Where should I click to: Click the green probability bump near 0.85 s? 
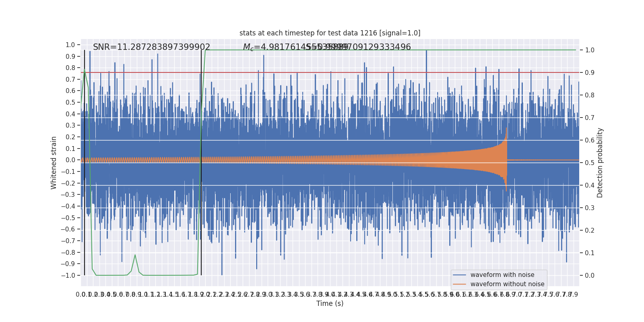tap(135, 255)
